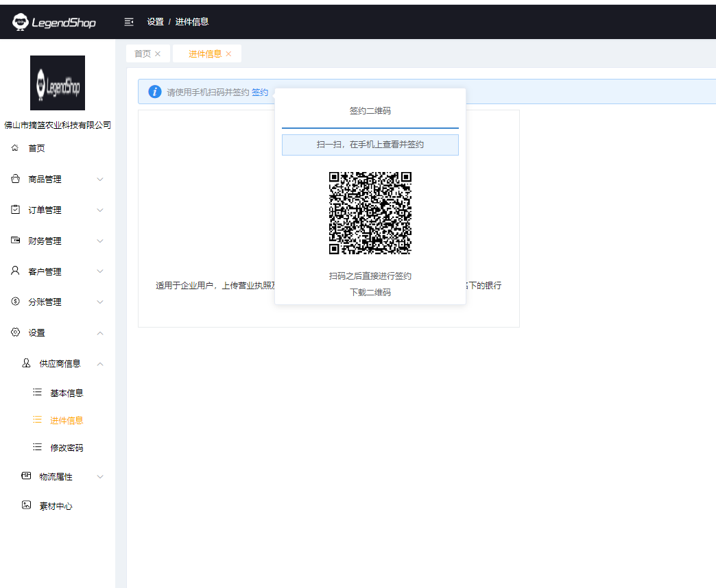Expand the 订单管理 menu chevron
This screenshot has width=716, height=588.
click(100, 210)
